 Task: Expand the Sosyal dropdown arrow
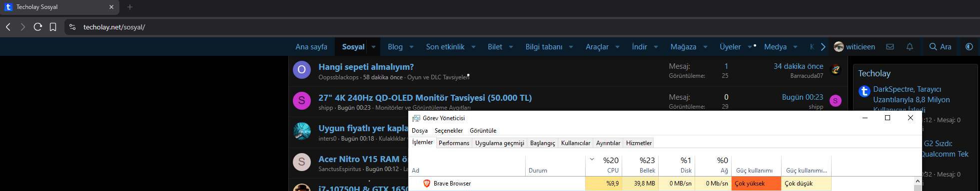pyautogui.click(x=373, y=47)
